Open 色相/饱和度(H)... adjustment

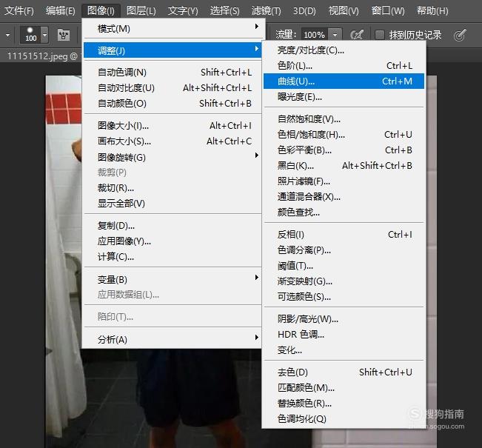[344, 134]
